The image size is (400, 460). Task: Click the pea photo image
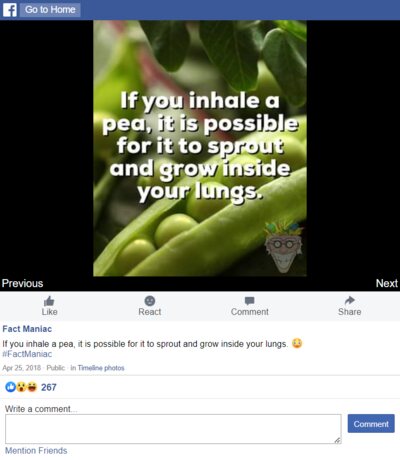pos(200,148)
